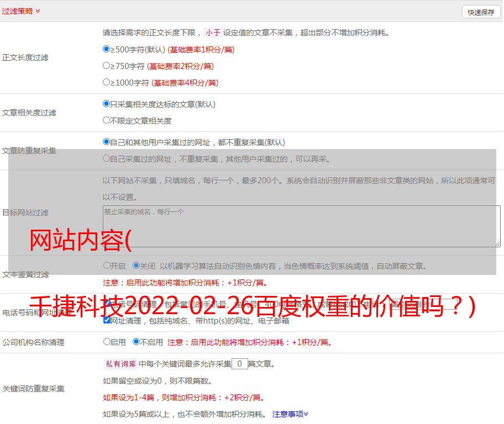Click the 目标网站过滤 row label
This screenshot has width=504, height=424.
(x=25, y=213)
